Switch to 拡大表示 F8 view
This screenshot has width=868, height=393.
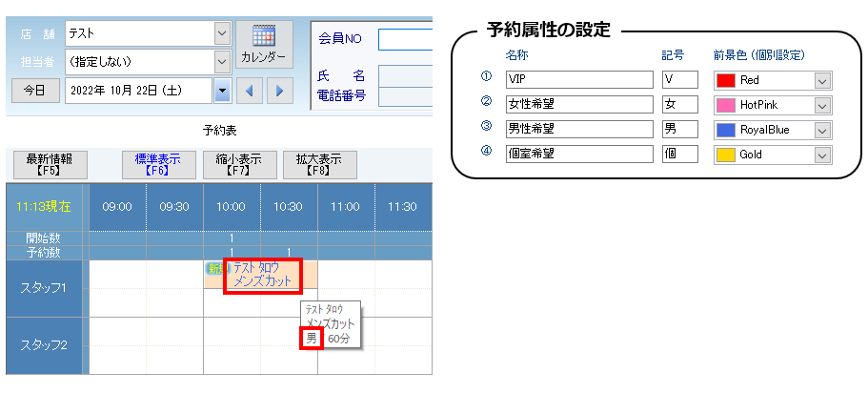pos(319,165)
